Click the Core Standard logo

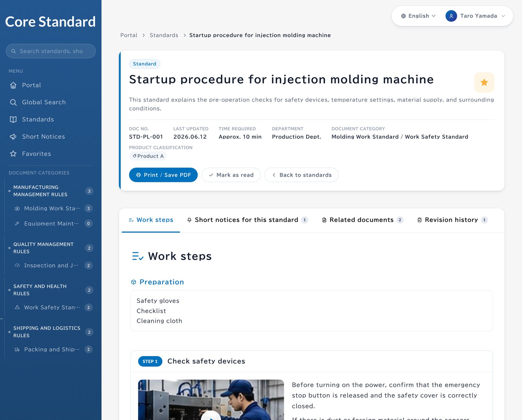point(50,22)
